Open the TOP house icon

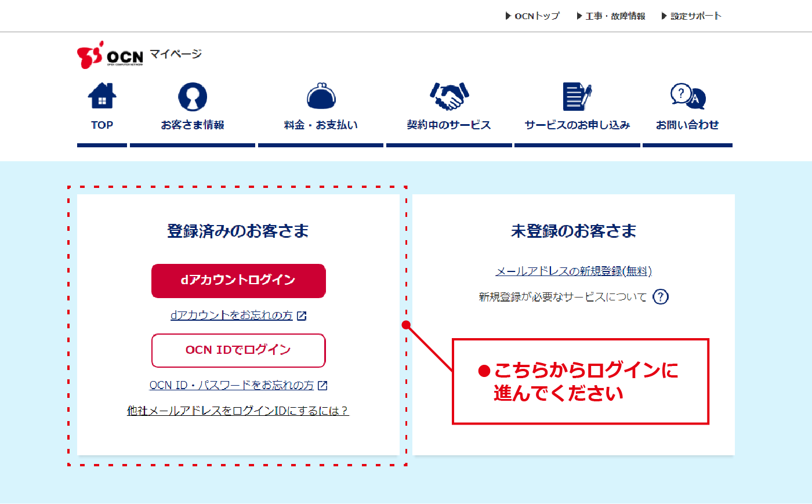(102, 96)
